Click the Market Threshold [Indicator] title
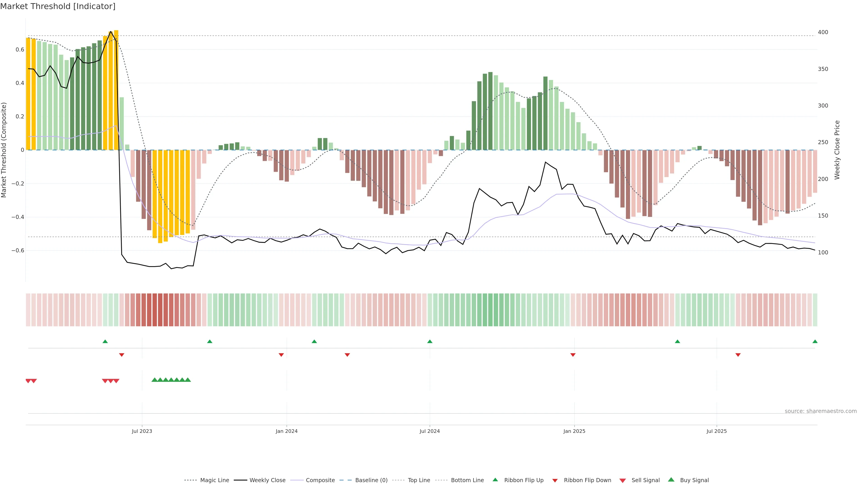868x488 pixels. tap(58, 6)
